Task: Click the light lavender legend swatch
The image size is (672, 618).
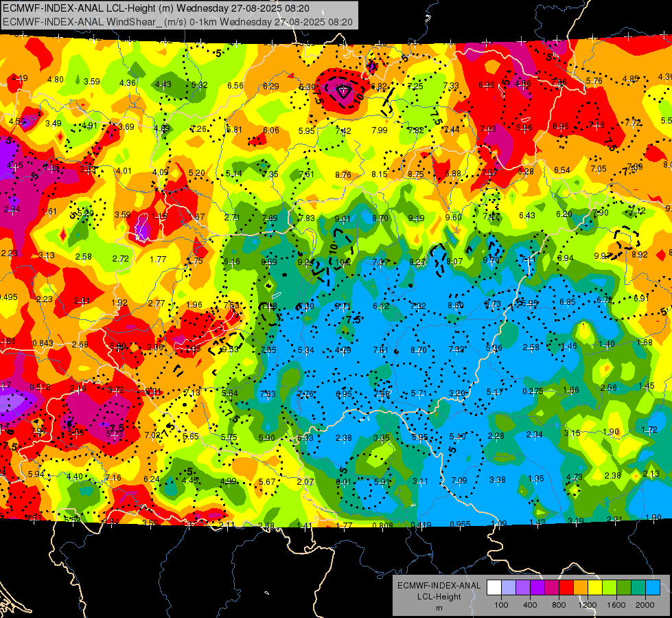Action: click(509, 588)
